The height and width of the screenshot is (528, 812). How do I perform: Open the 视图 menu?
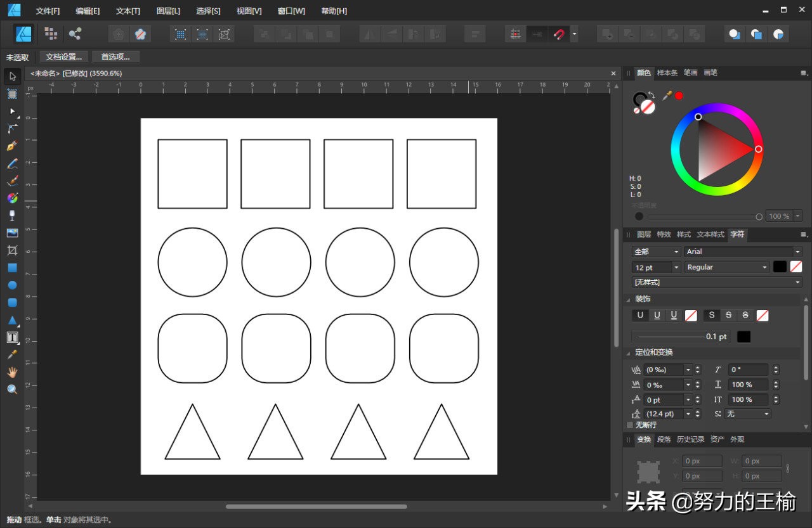pyautogui.click(x=249, y=11)
